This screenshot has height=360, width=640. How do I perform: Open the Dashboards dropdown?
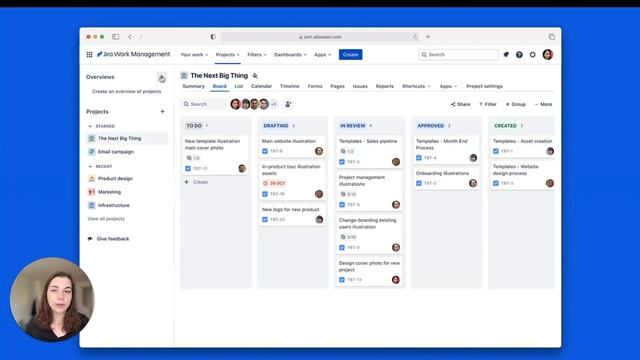tap(290, 55)
